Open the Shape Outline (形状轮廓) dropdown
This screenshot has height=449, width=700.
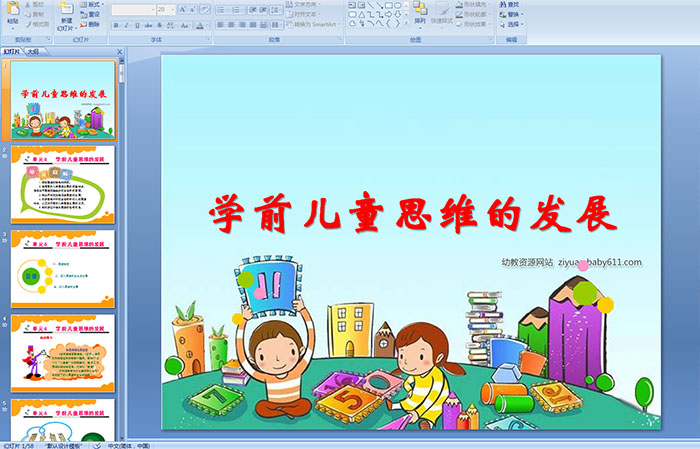(474, 14)
